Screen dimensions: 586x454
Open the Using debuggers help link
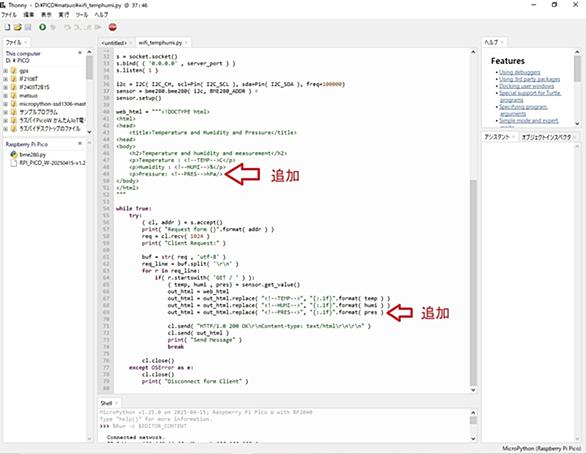tap(519, 72)
